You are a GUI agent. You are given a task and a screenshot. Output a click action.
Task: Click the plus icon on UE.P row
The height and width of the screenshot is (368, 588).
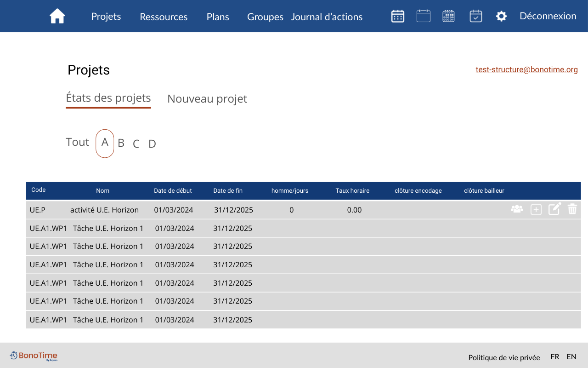536,210
